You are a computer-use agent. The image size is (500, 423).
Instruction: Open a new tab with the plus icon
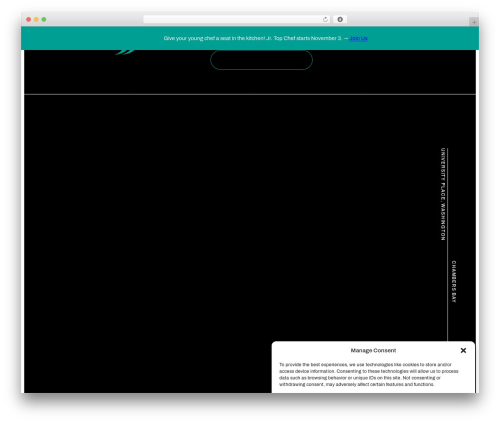click(x=474, y=22)
